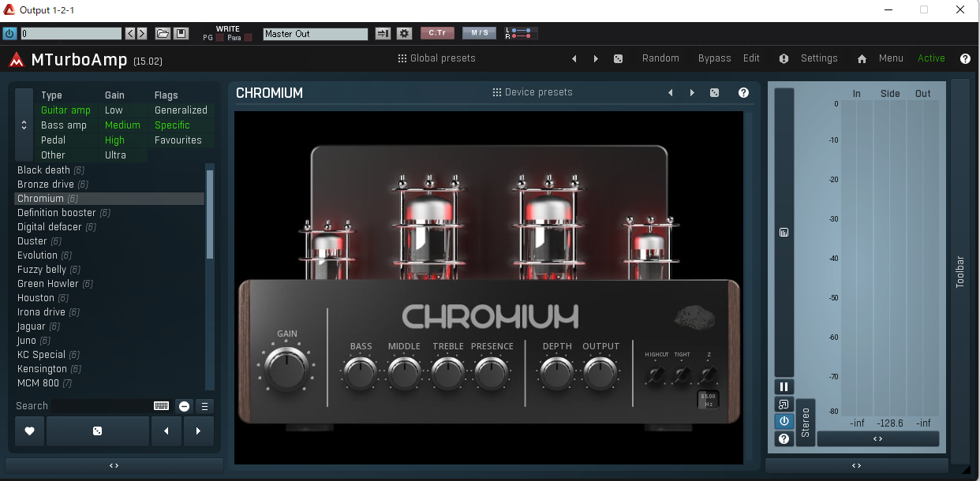Pick random device with large dice button

click(x=97, y=431)
